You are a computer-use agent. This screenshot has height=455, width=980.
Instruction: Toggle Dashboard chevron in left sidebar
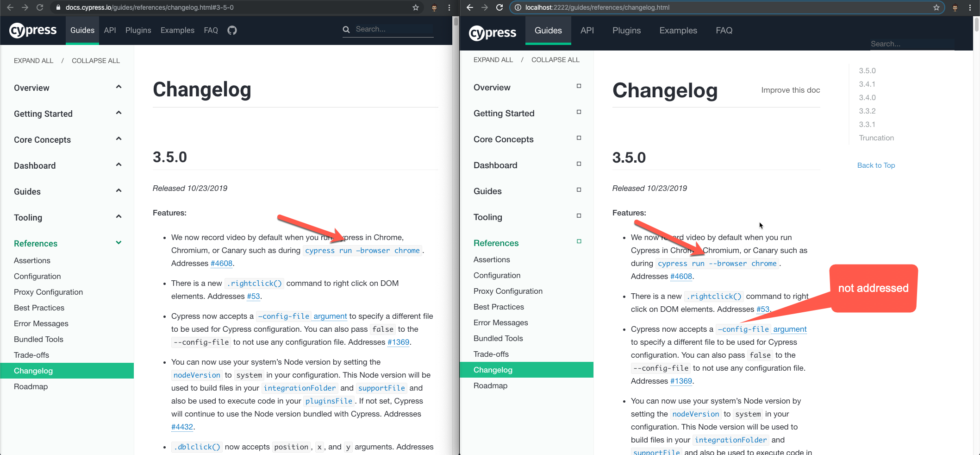119,165
